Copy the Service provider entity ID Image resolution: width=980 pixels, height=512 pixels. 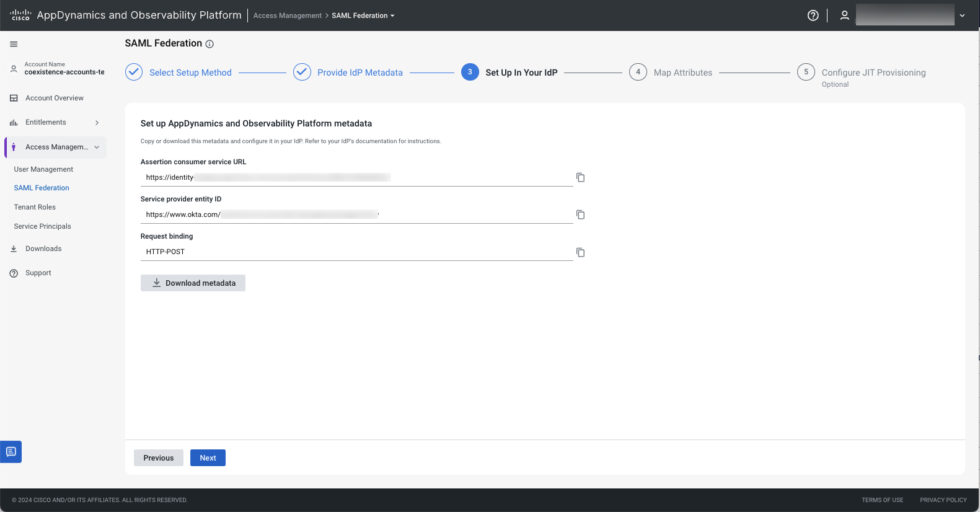tap(580, 214)
